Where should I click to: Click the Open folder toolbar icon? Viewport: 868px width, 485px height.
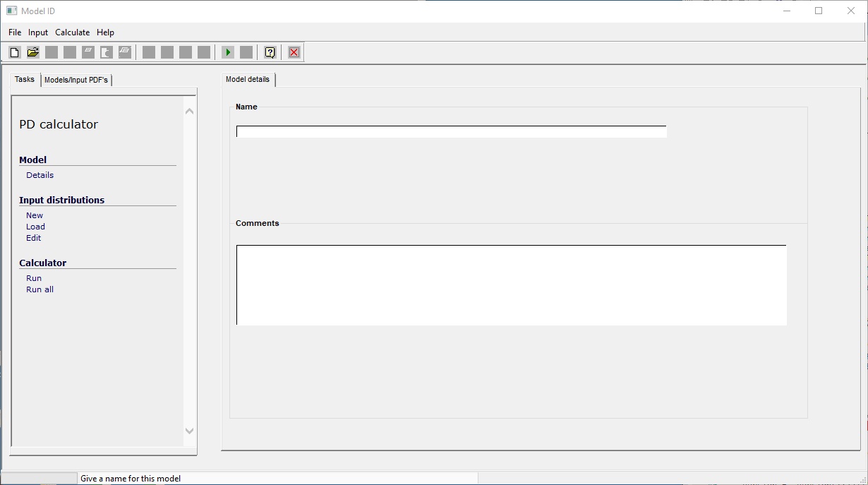[x=32, y=52]
